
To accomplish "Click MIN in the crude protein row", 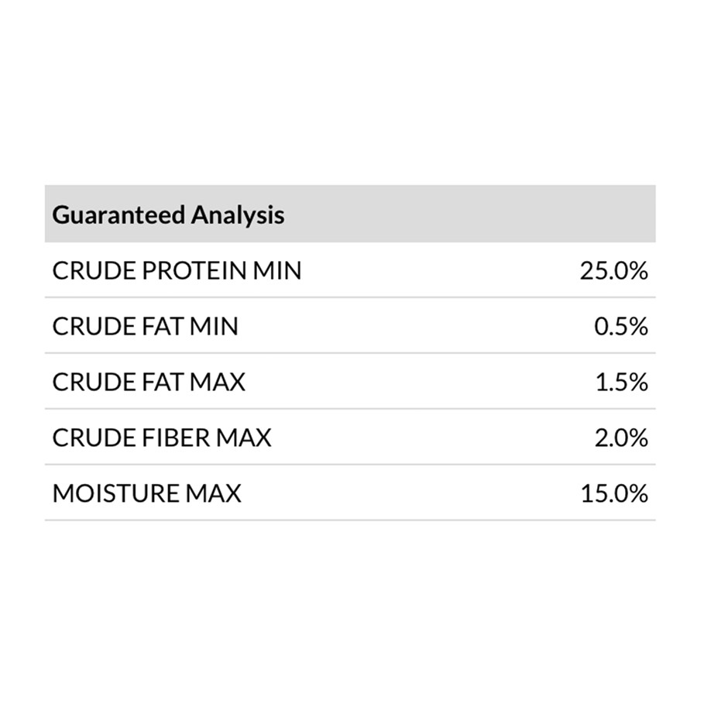I will click(x=277, y=271).
